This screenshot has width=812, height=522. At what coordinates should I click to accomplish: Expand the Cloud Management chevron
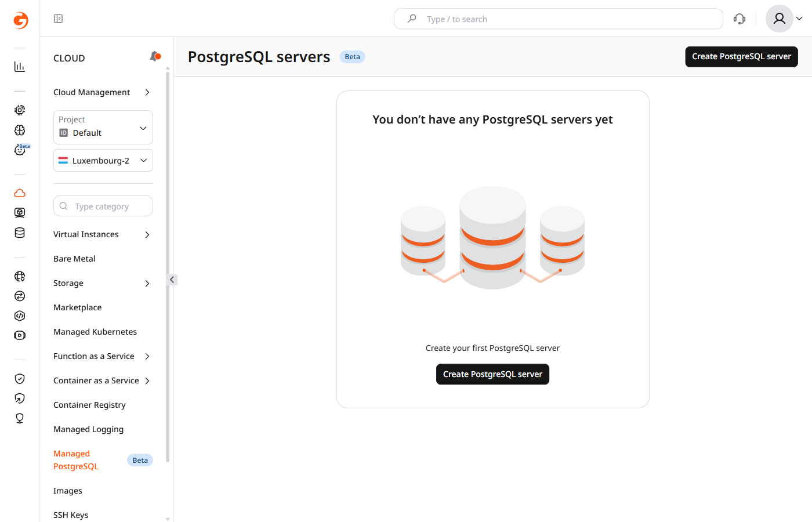point(147,92)
